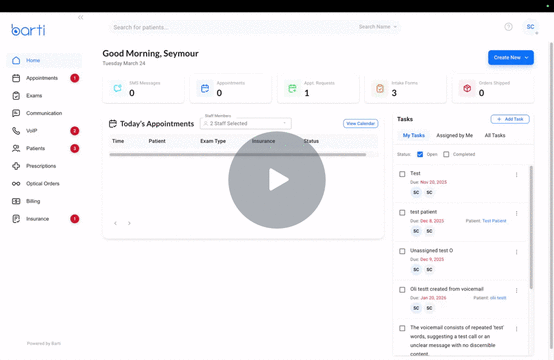Go to previous appointments page
Viewport: 554px width, 360px height.
(x=116, y=223)
